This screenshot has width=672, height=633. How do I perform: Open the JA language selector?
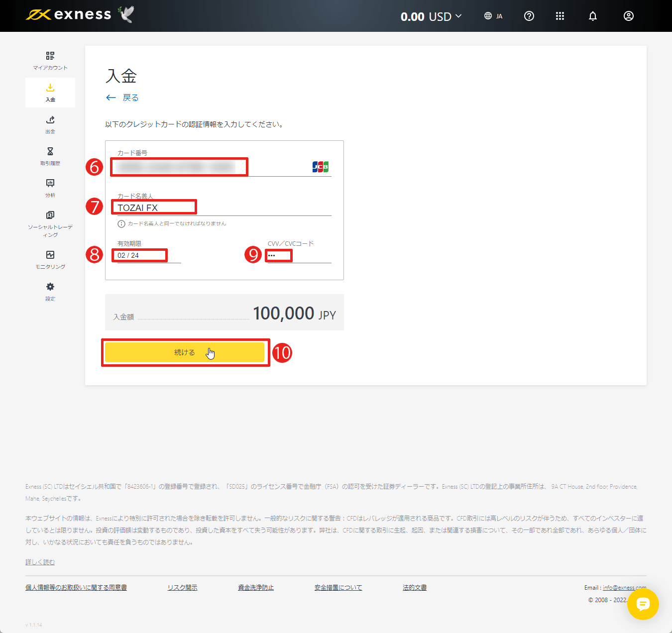[x=493, y=15]
